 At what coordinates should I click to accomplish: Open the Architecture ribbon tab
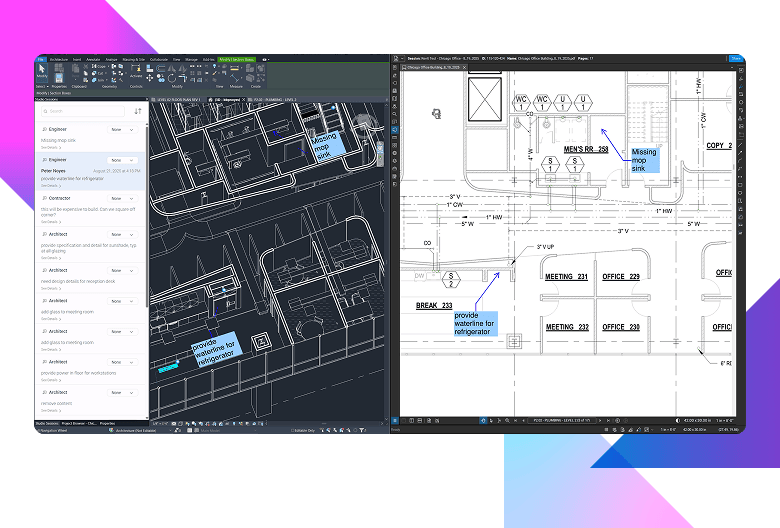[x=59, y=59]
